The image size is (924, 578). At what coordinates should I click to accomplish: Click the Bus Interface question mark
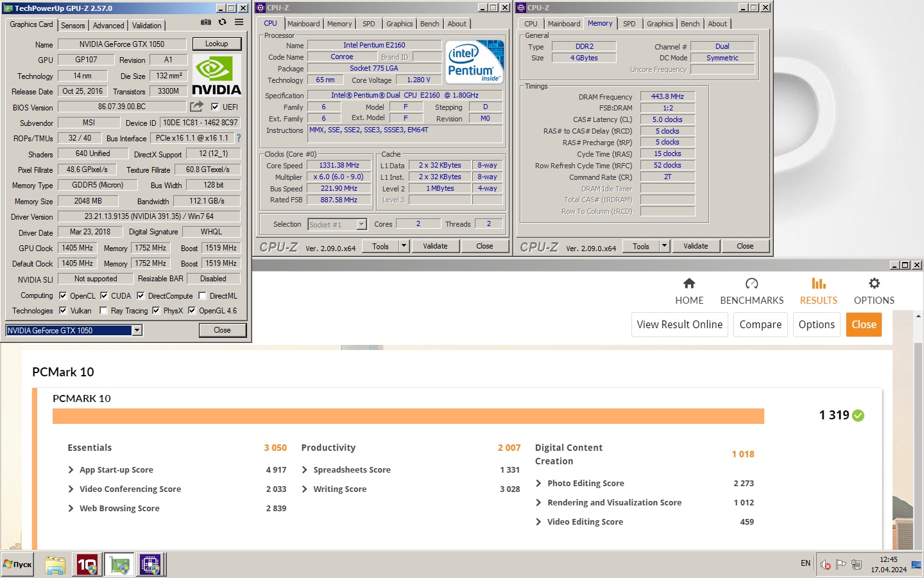click(239, 138)
